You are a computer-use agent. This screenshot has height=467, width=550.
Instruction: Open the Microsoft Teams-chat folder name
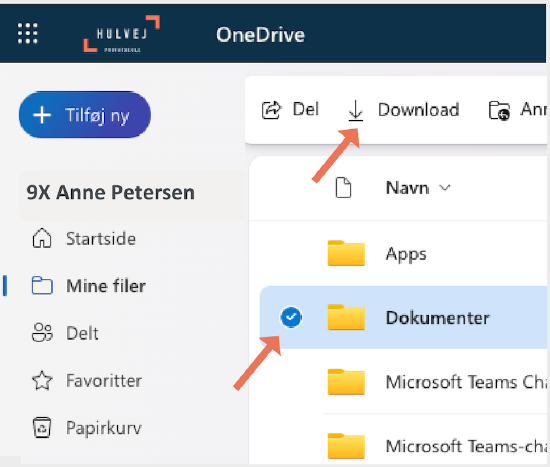[467, 446]
